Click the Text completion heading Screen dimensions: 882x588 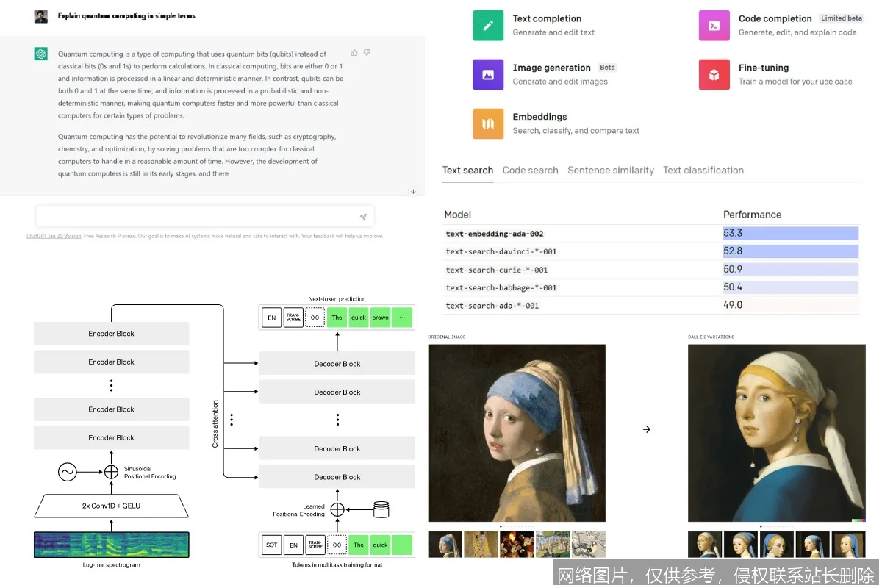(547, 19)
